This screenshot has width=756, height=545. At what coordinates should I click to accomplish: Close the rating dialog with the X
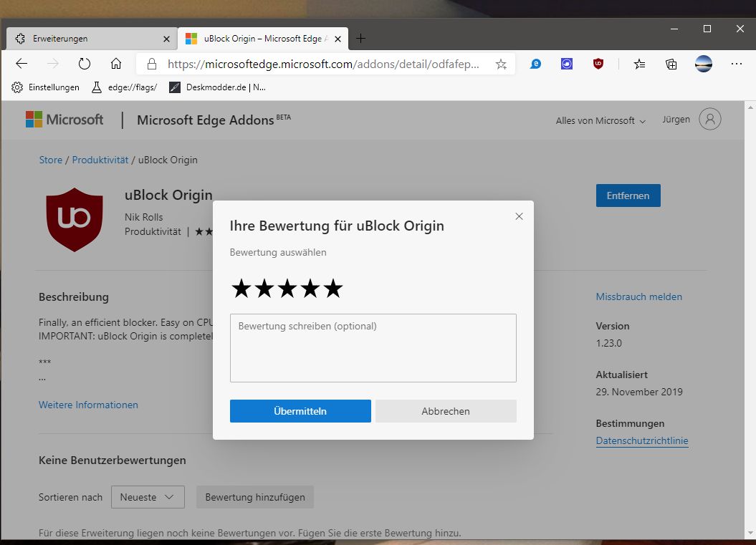tap(519, 216)
